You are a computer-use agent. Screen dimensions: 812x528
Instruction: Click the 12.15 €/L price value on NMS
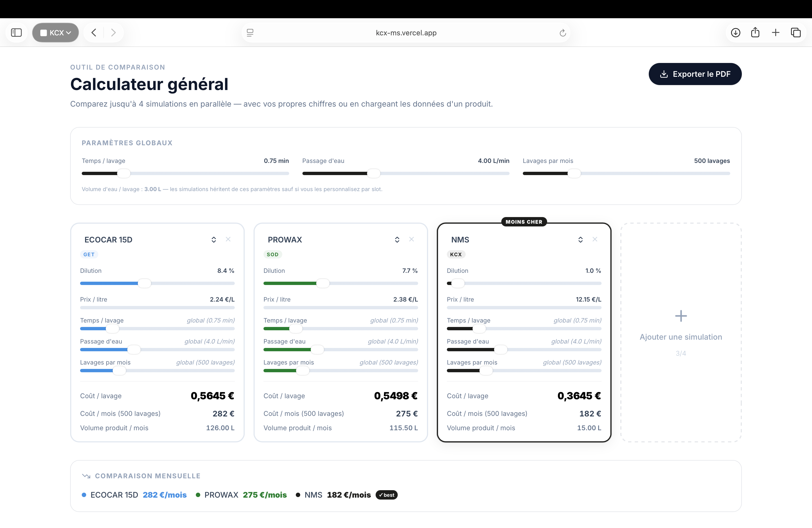pyautogui.click(x=589, y=299)
